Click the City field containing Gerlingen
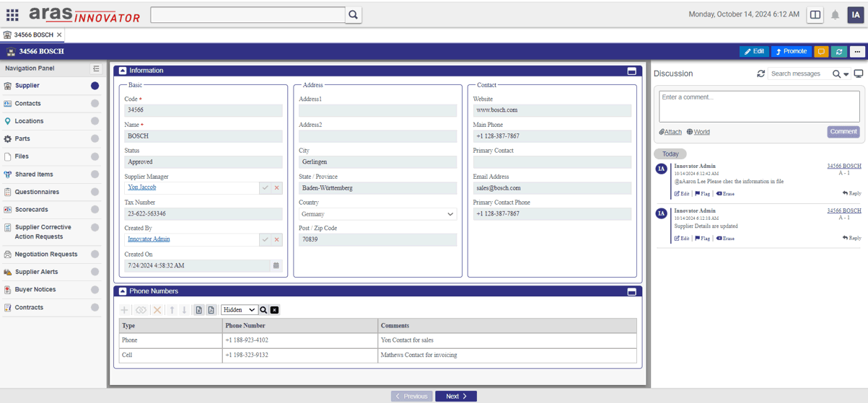 coord(377,162)
